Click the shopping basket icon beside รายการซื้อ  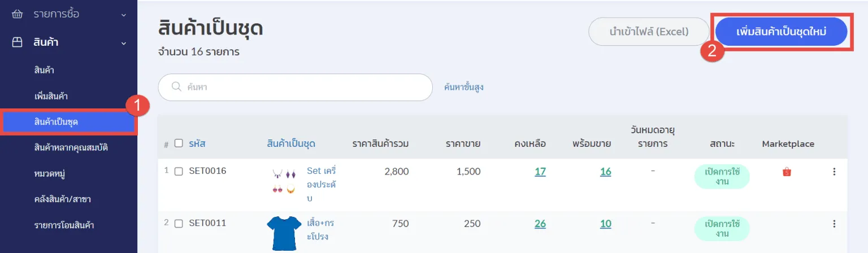tap(18, 14)
